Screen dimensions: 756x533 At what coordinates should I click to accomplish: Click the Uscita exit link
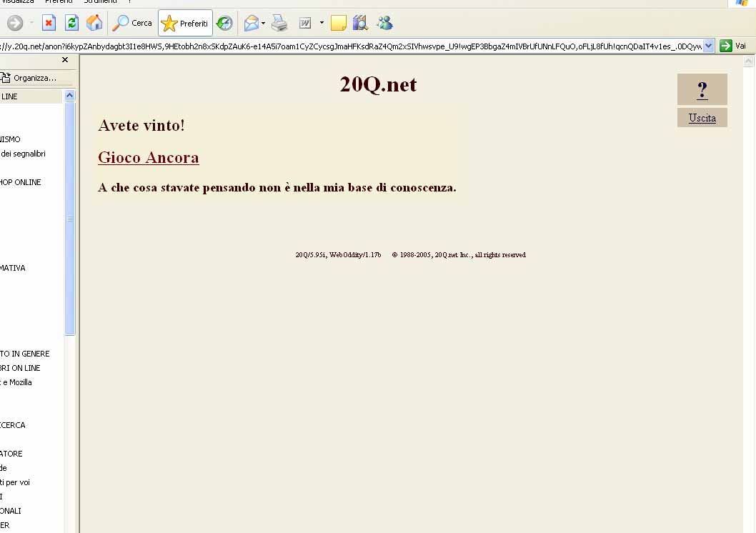click(702, 118)
